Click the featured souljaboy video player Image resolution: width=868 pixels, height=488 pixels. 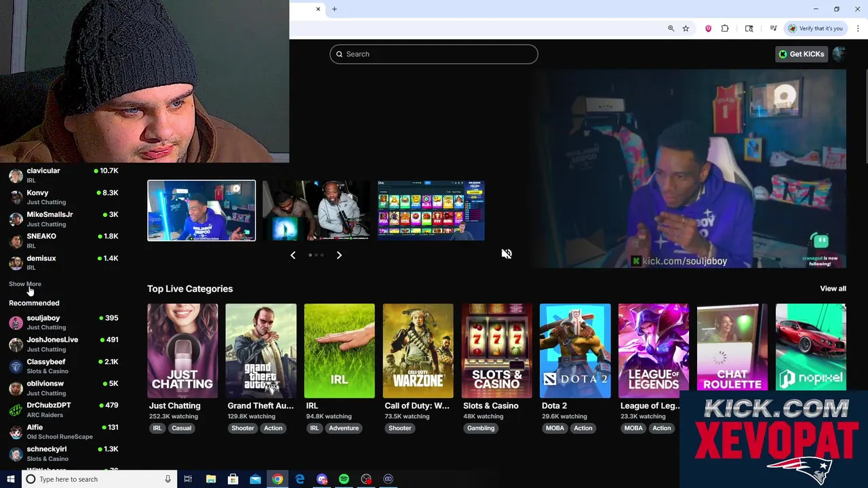pyautogui.click(x=689, y=168)
